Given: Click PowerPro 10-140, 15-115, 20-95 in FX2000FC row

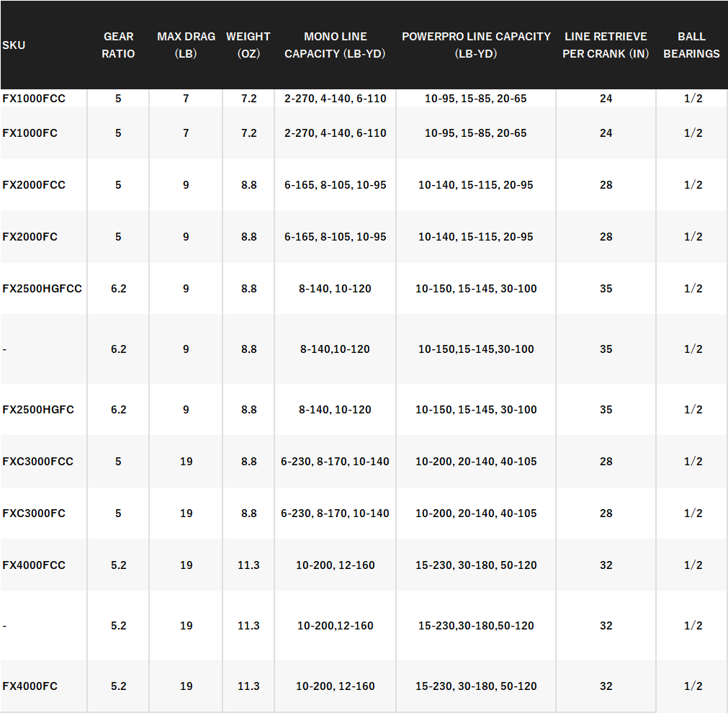Looking at the screenshot, I should pos(476,237).
